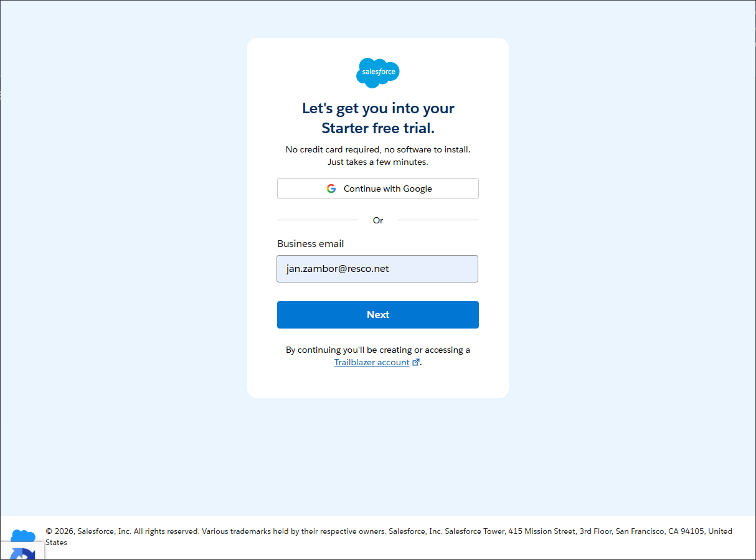The image size is (756, 560).
Task: Sign up using Continue with Google
Action: pos(378,189)
